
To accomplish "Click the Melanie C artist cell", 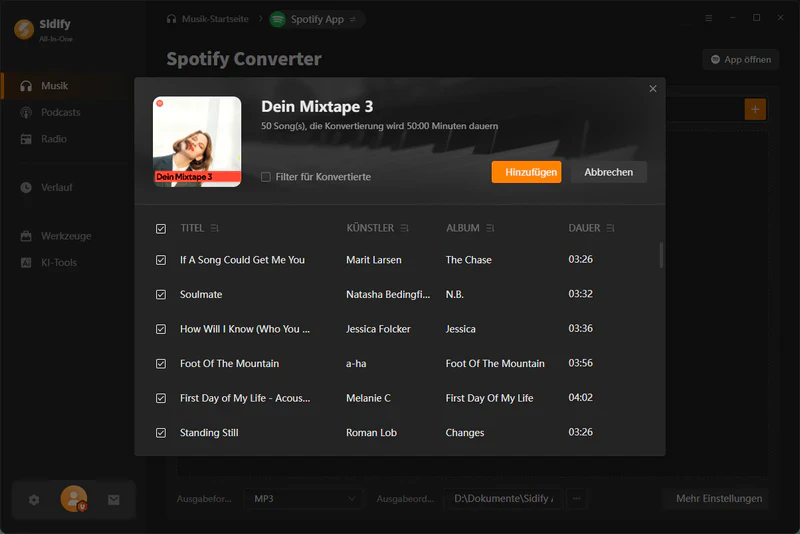I will coord(368,398).
